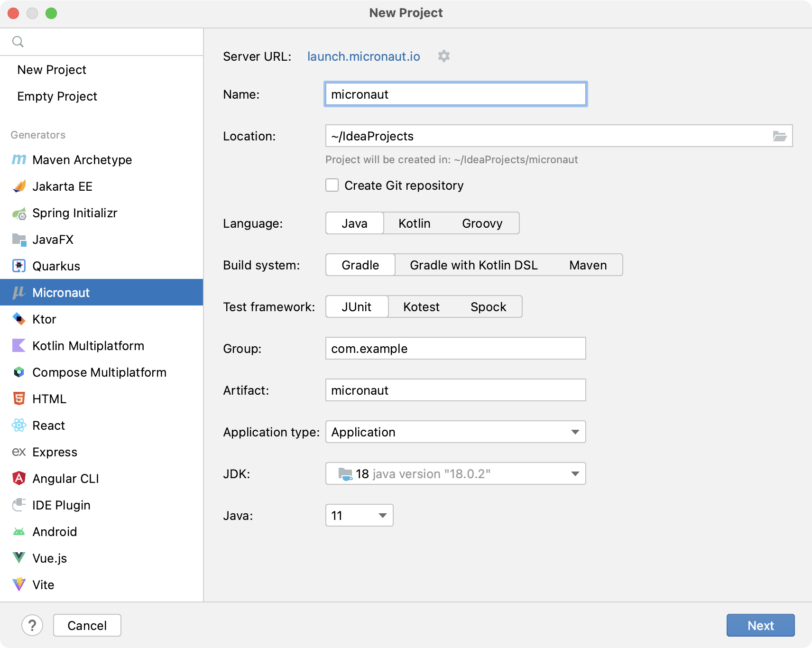Open help with question mark button
The height and width of the screenshot is (648, 812).
[x=32, y=625]
